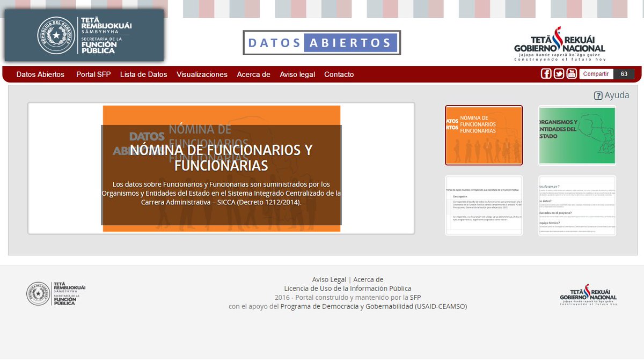Open the Ayuda help link
Viewport: 644px width, 362px height.
pos(617,95)
